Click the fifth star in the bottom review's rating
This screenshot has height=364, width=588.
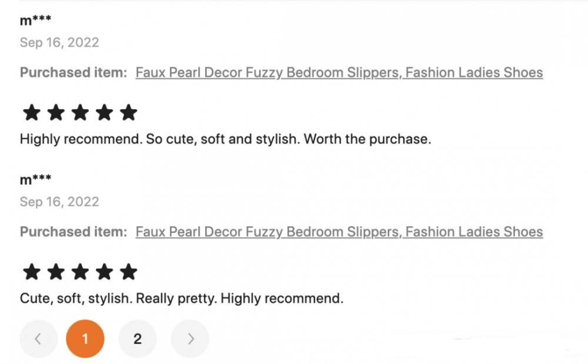click(x=128, y=272)
